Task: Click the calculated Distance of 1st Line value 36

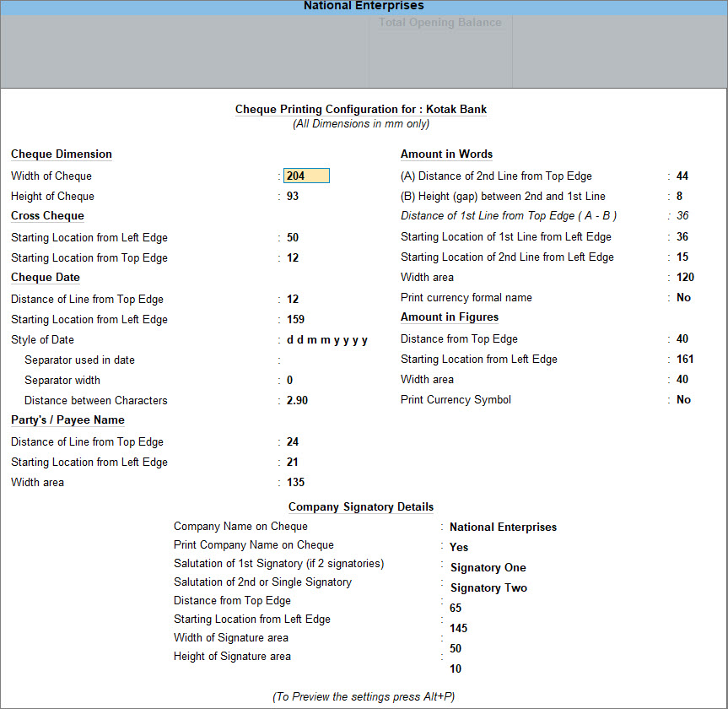Action: [682, 216]
